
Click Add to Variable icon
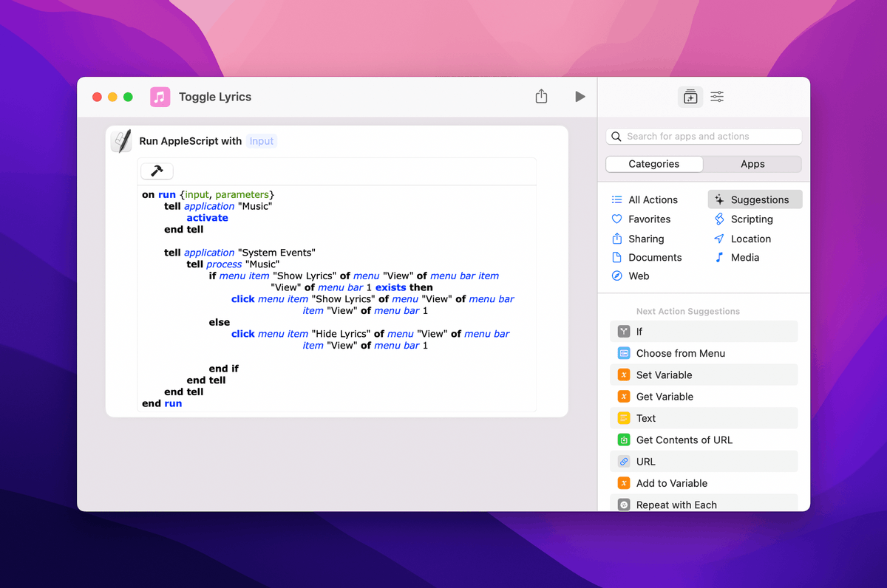(x=624, y=483)
